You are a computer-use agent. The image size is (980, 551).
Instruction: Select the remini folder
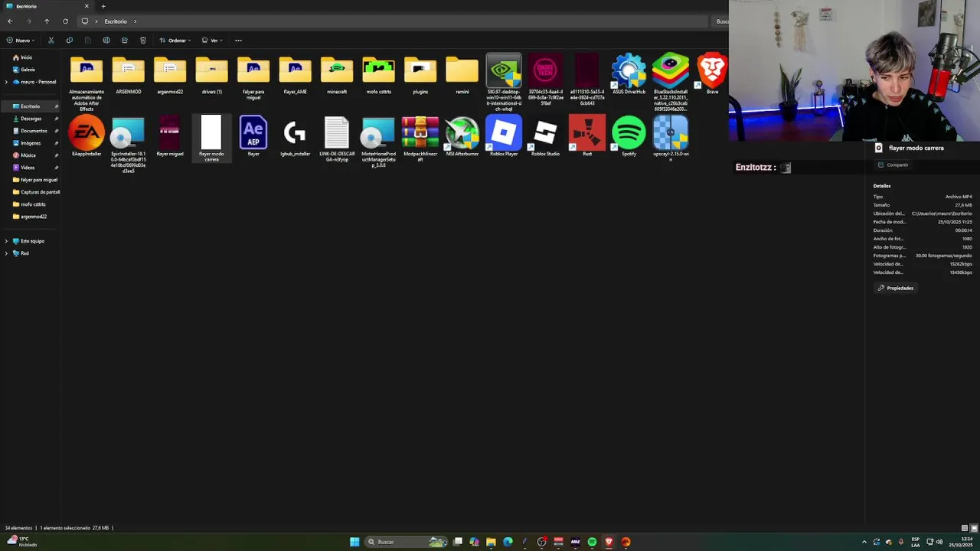click(x=462, y=74)
